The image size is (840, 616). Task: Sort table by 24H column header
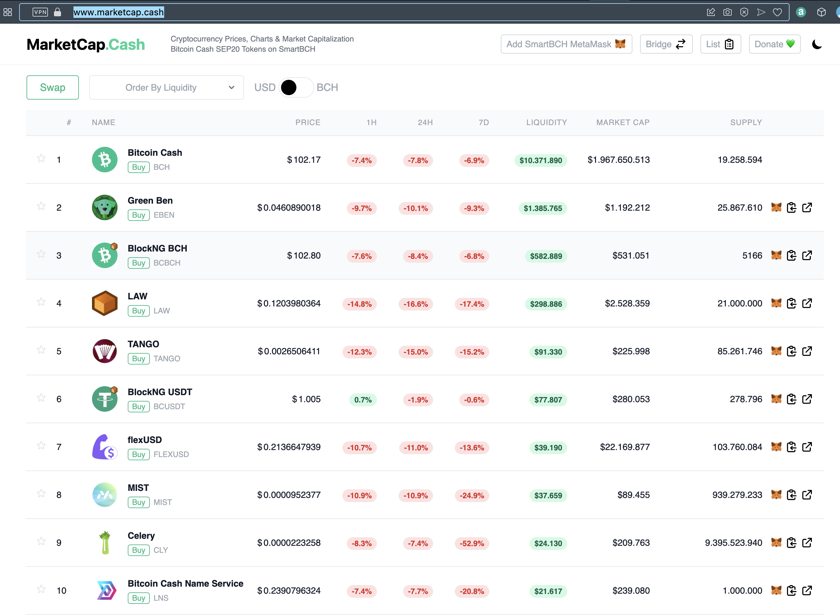pyautogui.click(x=425, y=122)
